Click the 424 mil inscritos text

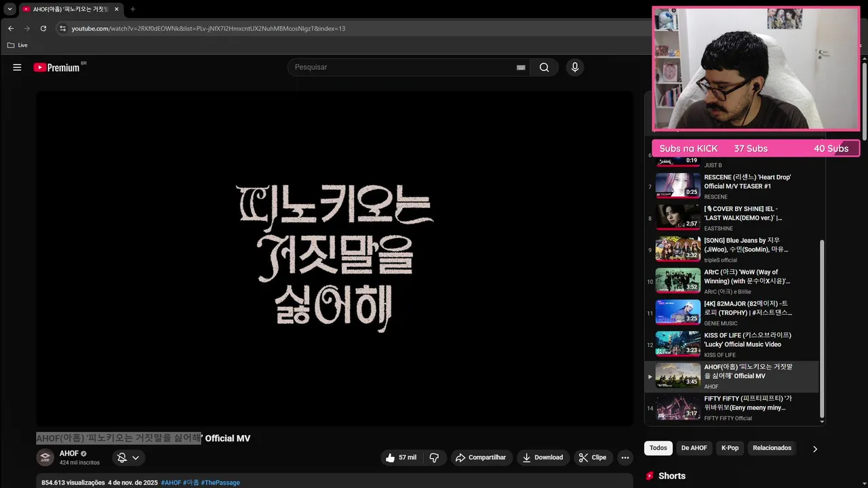79,462
